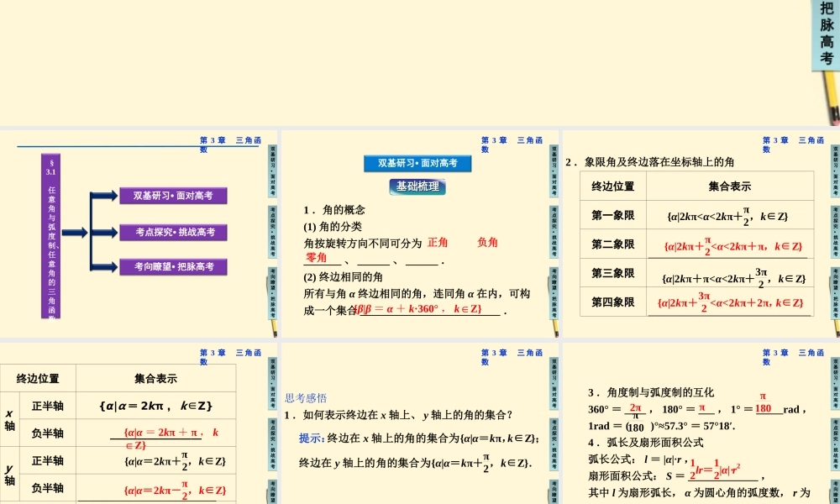
Task: Click the vertical §3.1 purple title bar
Action: pos(51,235)
